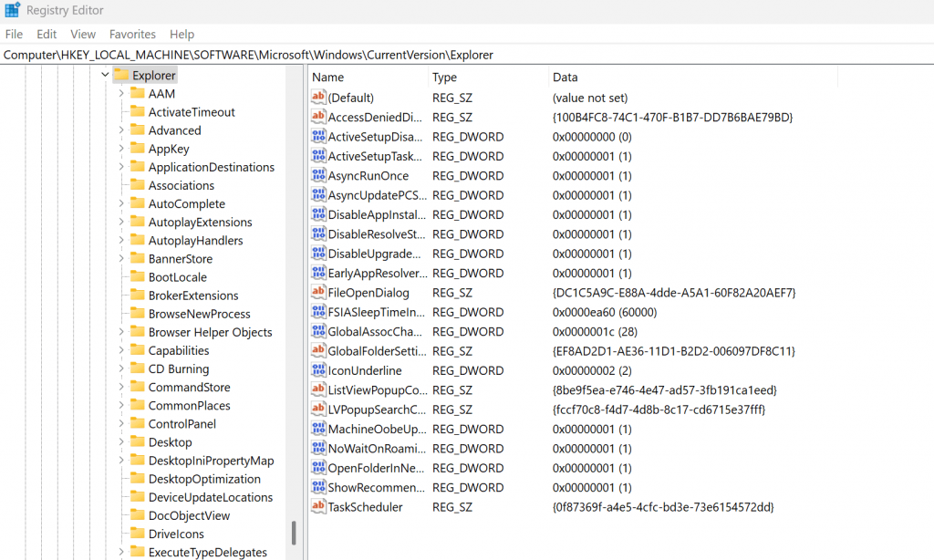The height and width of the screenshot is (560, 934).
Task: Select the BannerStore key
Action: (x=180, y=258)
